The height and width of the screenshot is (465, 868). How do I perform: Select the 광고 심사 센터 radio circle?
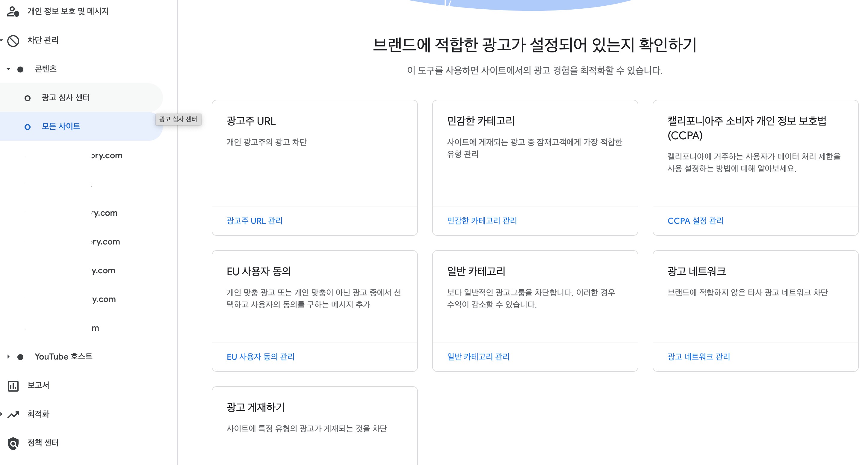tap(28, 98)
